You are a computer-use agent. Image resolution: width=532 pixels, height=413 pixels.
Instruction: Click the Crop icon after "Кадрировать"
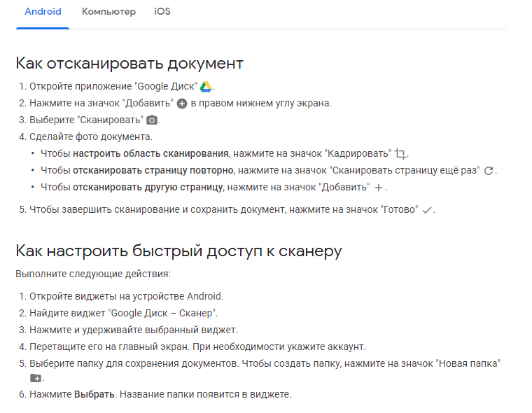(x=400, y=154)
